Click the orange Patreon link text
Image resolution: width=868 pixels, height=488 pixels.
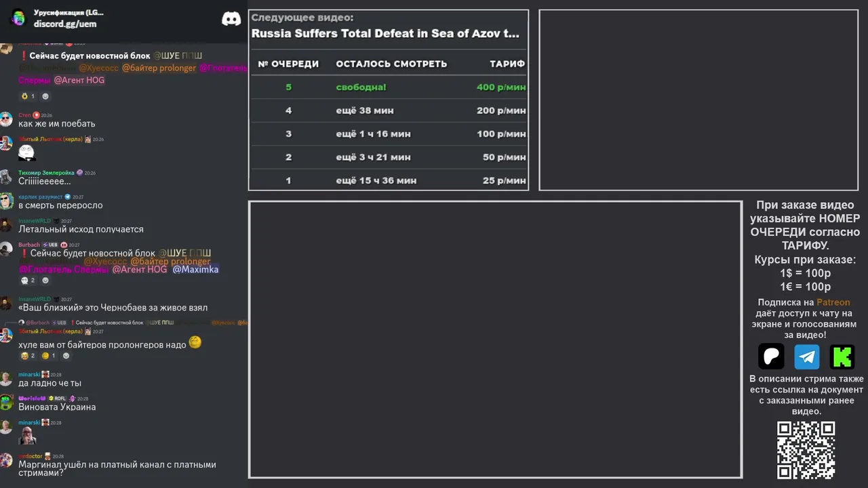click(833, 302)
